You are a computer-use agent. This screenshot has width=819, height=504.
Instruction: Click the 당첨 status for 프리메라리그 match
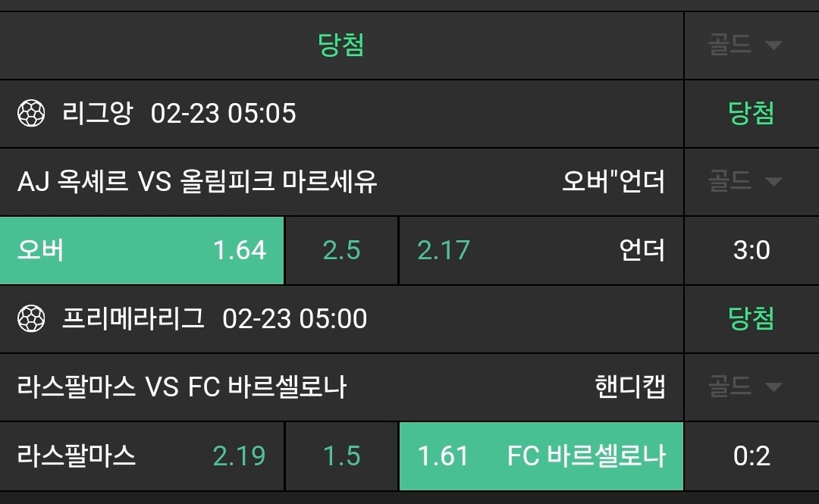(751, 318)
